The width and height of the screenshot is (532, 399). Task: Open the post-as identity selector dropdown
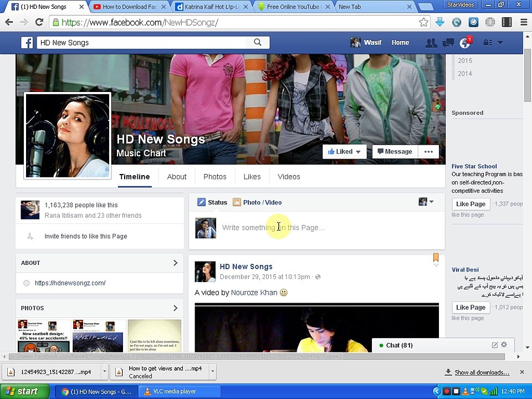426,202
